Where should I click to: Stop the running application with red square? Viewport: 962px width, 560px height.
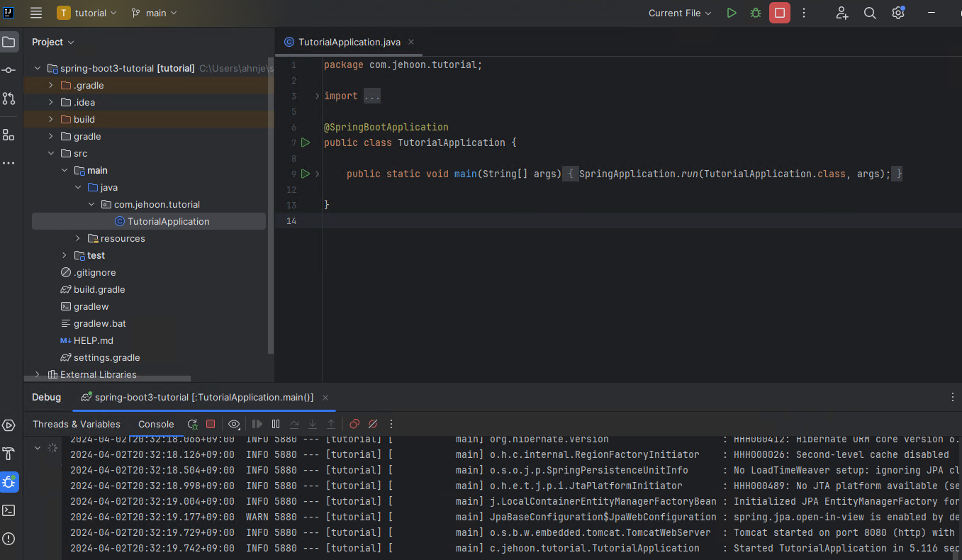780,13
